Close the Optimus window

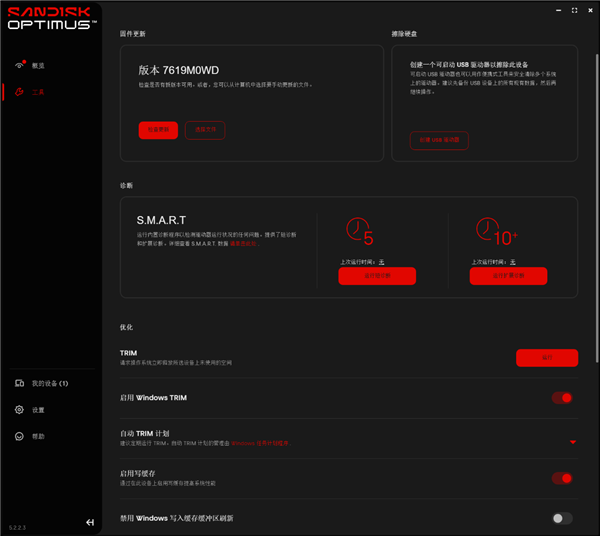[x=590, y=10]
